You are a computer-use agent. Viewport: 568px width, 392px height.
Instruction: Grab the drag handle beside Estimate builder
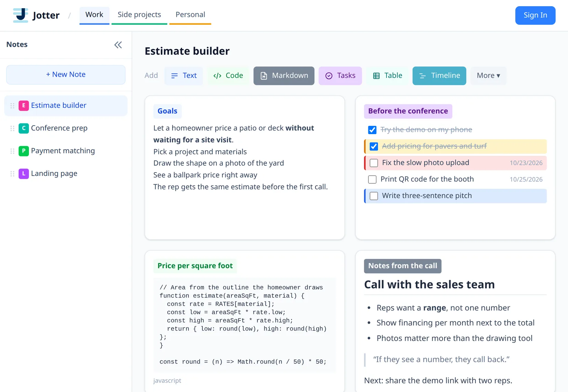pos(12,106)
